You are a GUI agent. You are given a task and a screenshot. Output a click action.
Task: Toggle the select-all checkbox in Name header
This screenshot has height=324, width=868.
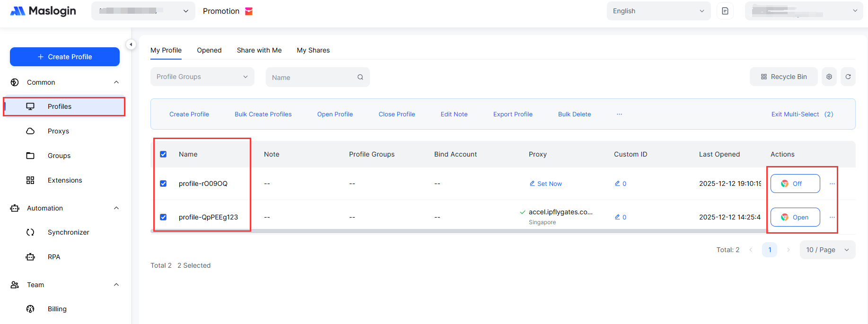pos(163,154)
